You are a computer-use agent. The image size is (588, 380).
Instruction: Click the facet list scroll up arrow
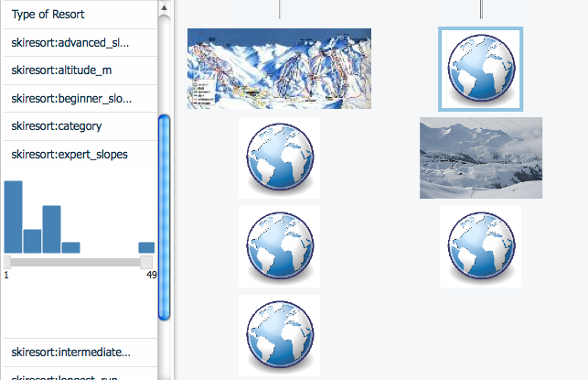[x=164, y=7]
